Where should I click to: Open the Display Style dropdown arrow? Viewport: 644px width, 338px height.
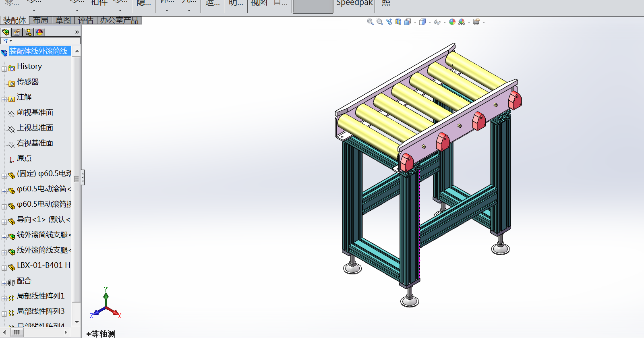[x=430, y=23]
